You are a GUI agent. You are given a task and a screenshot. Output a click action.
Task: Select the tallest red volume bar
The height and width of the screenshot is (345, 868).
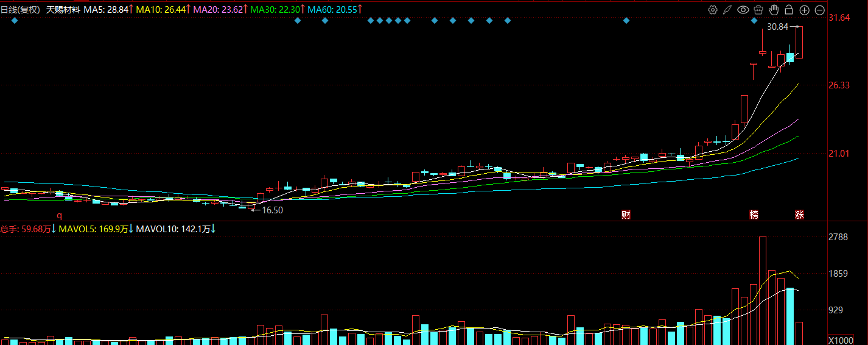click(763, 291)
